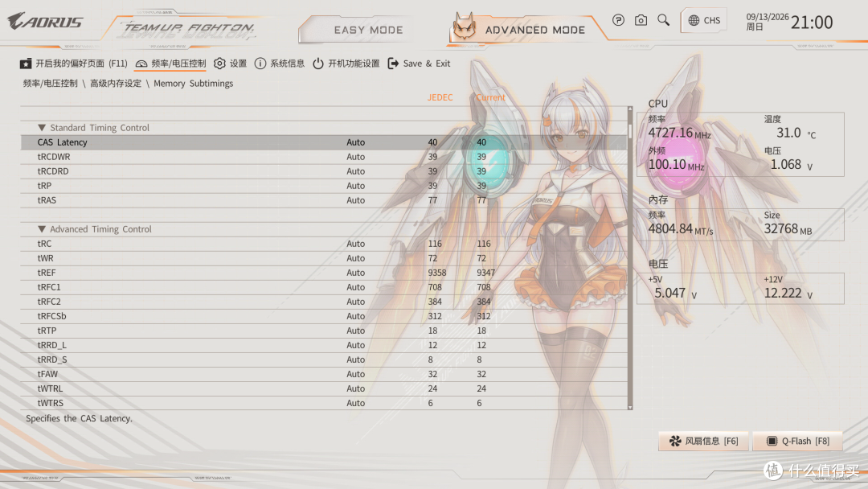Click the tWTRL row label
Image resolution: width=868 pixels, height=489 pixels.
[50, 388]
